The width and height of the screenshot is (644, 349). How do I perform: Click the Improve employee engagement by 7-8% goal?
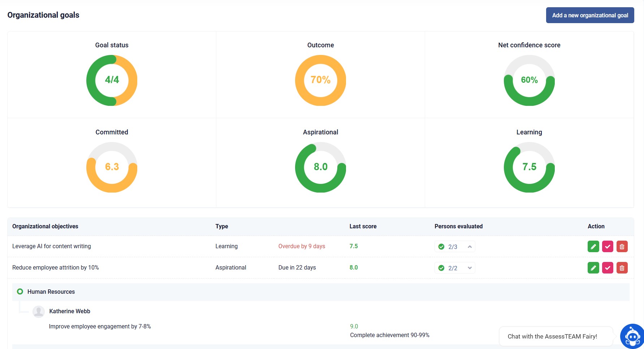tap(100, 326)
